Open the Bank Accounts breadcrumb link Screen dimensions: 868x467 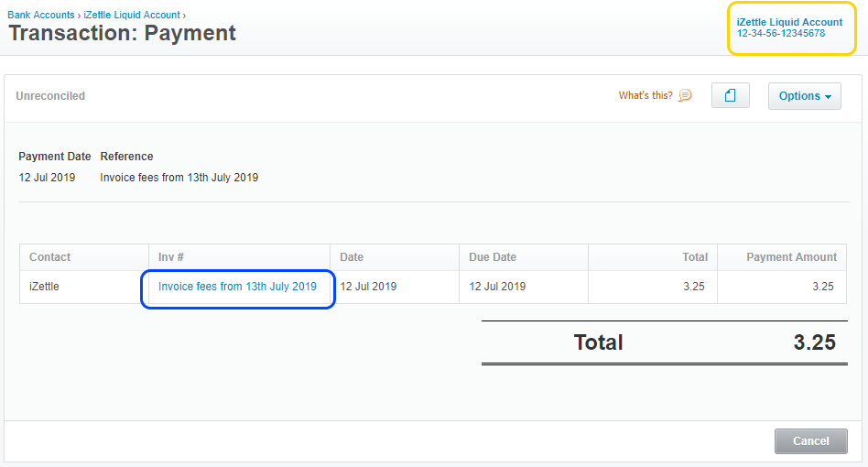pos(40,15)
